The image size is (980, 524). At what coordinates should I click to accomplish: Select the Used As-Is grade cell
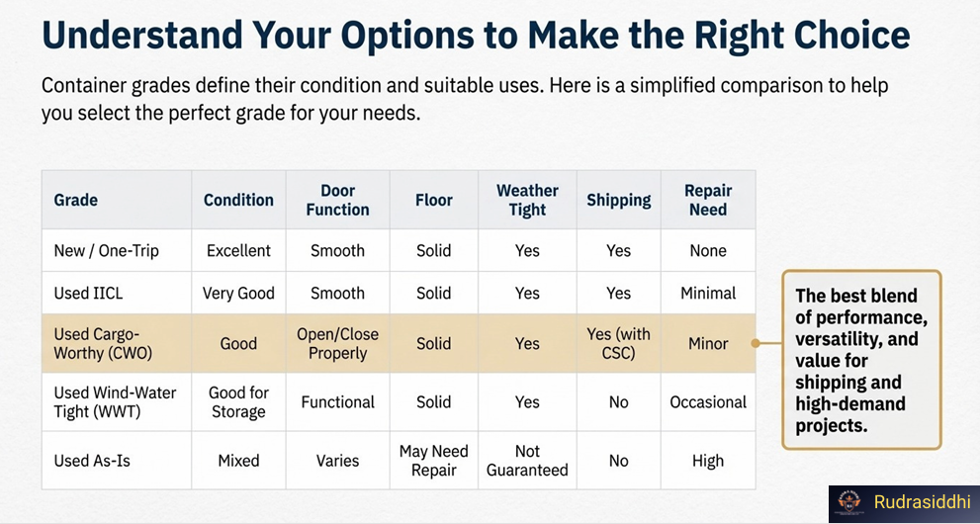[x=92, y=461]
